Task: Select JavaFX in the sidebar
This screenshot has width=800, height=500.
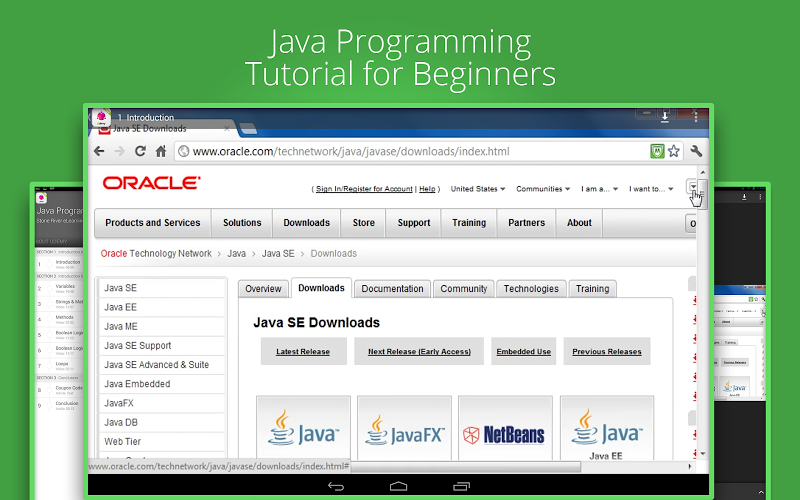Action: (x=162, y=403)
